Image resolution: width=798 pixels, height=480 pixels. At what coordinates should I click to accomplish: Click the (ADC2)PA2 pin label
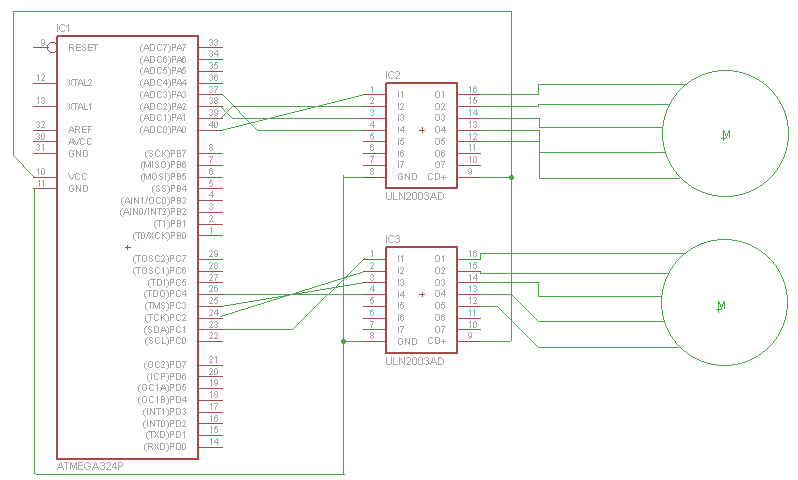click(x=163, y=106)
